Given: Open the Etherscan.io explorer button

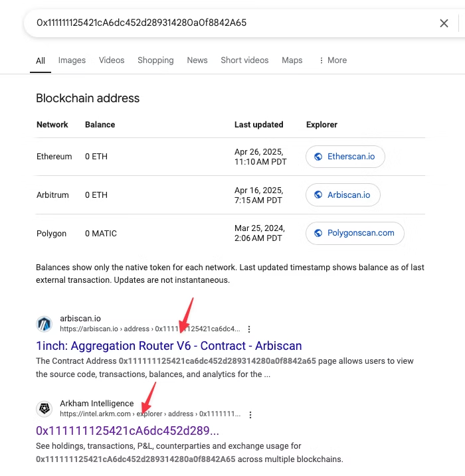Looking at the screenshot, I should click(345, 157).
